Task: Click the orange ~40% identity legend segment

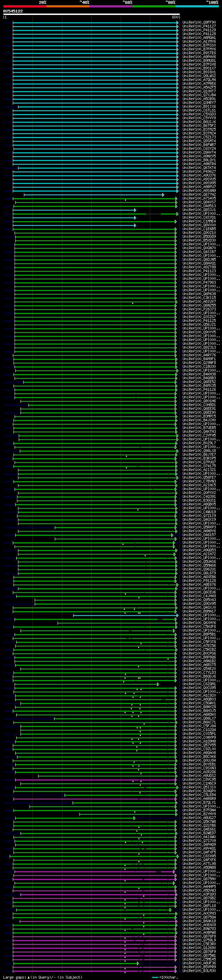Action: pyautogui.click(x=68, y=6)
